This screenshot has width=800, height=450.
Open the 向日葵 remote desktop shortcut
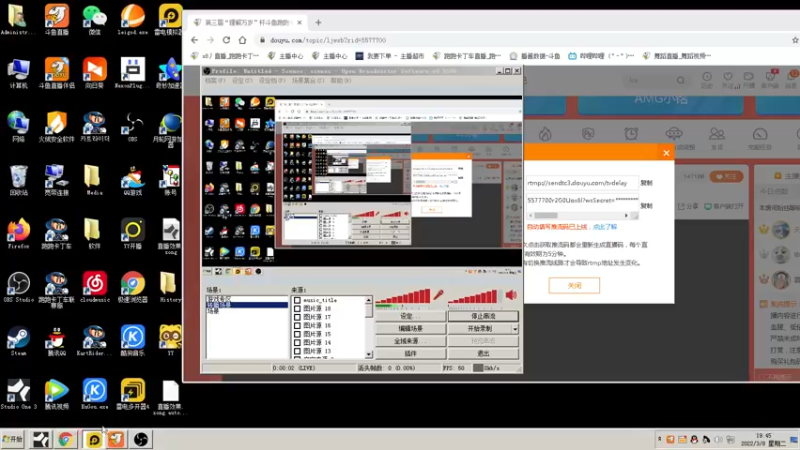(x=94, y=72)
